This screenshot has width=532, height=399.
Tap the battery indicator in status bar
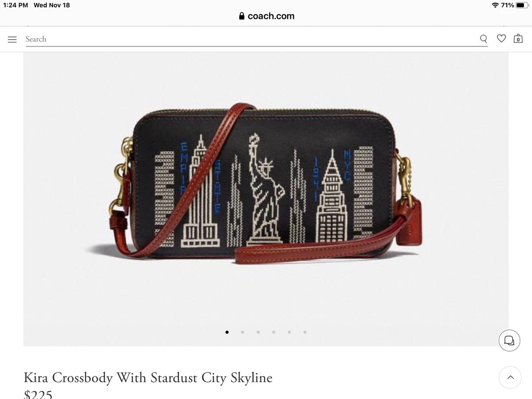(x=522, y=5)
